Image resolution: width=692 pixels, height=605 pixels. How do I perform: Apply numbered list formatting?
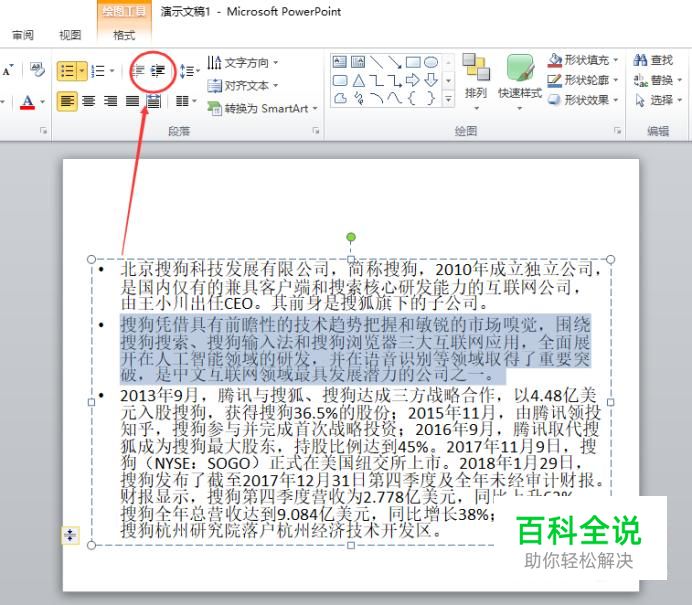point(98,71)
